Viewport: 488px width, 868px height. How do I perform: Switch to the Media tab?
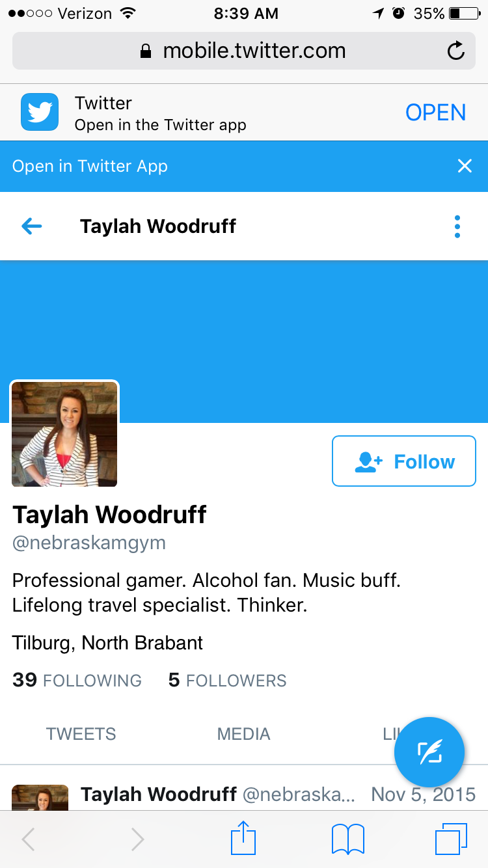click(x=243, y=734)
